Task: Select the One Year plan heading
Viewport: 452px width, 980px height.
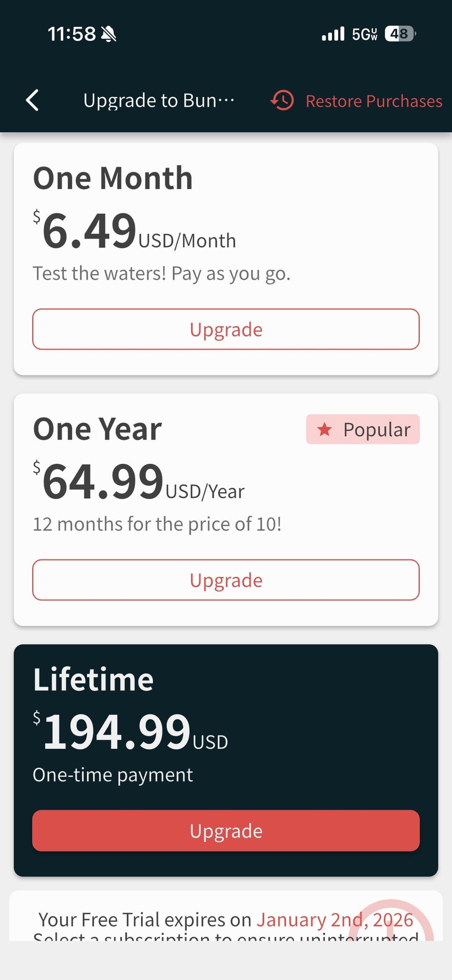Action: [x=98, y=429]
